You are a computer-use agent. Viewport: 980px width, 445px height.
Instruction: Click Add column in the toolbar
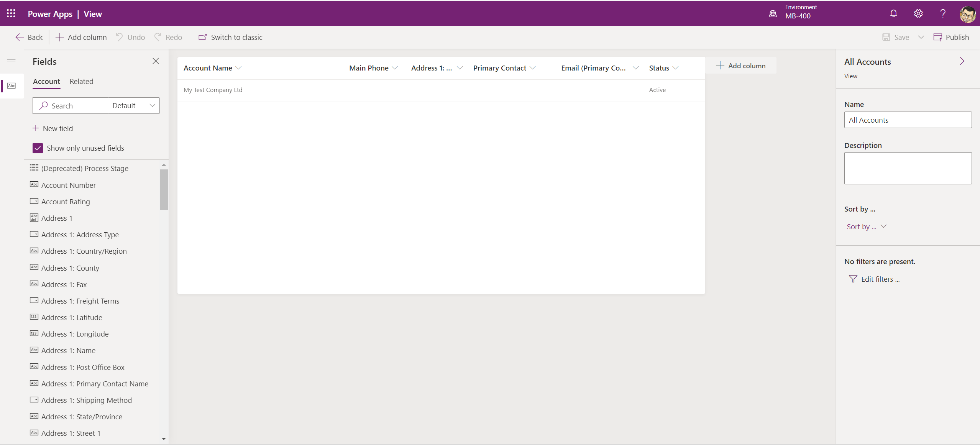81,37
